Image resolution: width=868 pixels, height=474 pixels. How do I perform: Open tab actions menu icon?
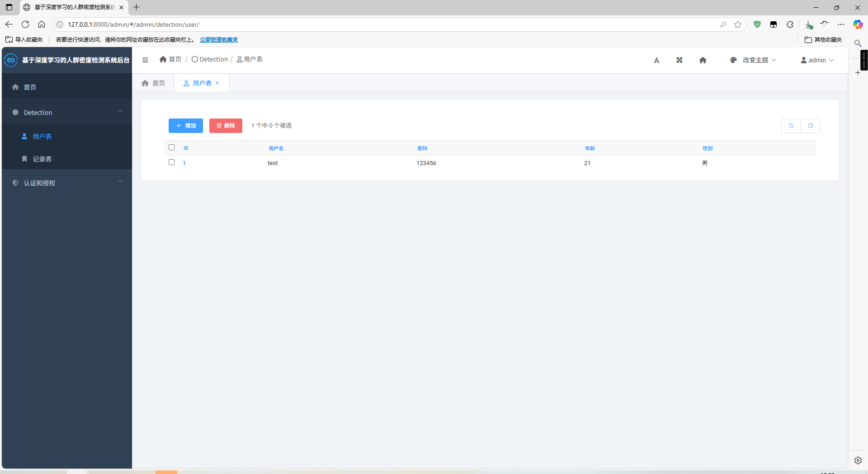pyautogui.click(x=9, y=7)
